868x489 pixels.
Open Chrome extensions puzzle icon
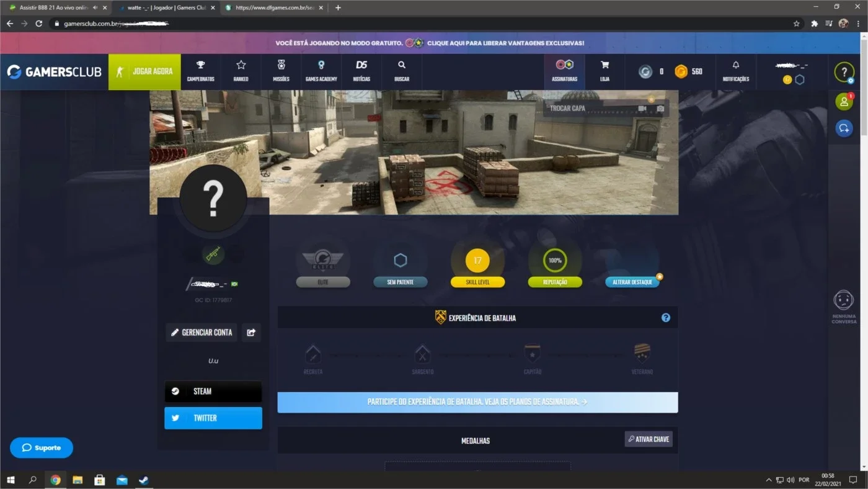814,24
